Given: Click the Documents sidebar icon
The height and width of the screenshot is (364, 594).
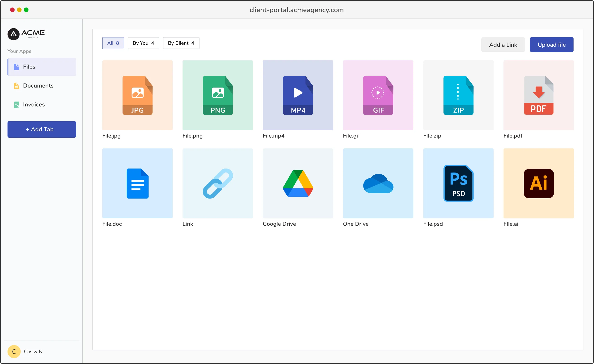Looking at the screenshot, I should coord(16,85).
